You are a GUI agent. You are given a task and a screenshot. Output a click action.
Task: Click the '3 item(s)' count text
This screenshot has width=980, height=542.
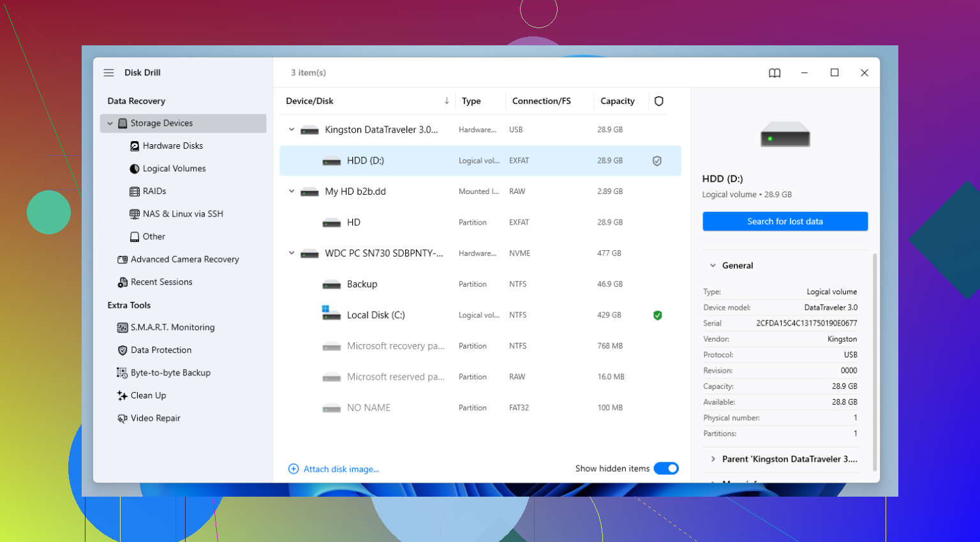pyautogui.click(x=308, y=73)
